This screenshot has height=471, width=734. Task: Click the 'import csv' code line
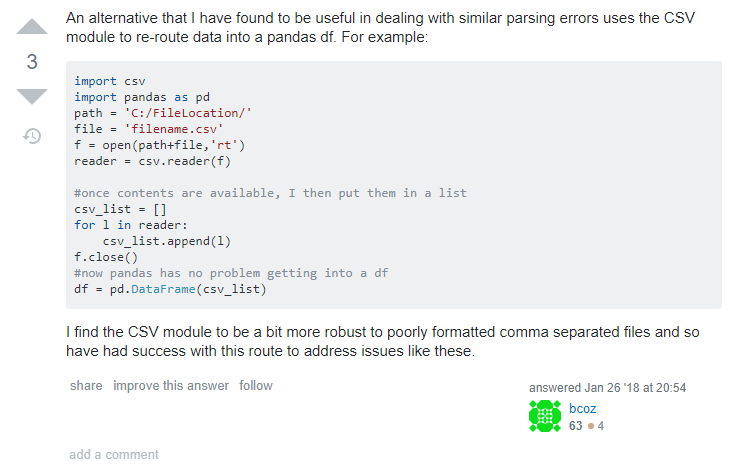pos(110,81)
